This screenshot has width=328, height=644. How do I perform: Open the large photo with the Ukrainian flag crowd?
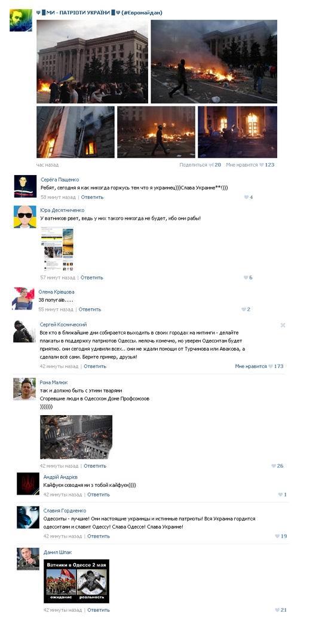pyautogui.click(x=93, y=62)
